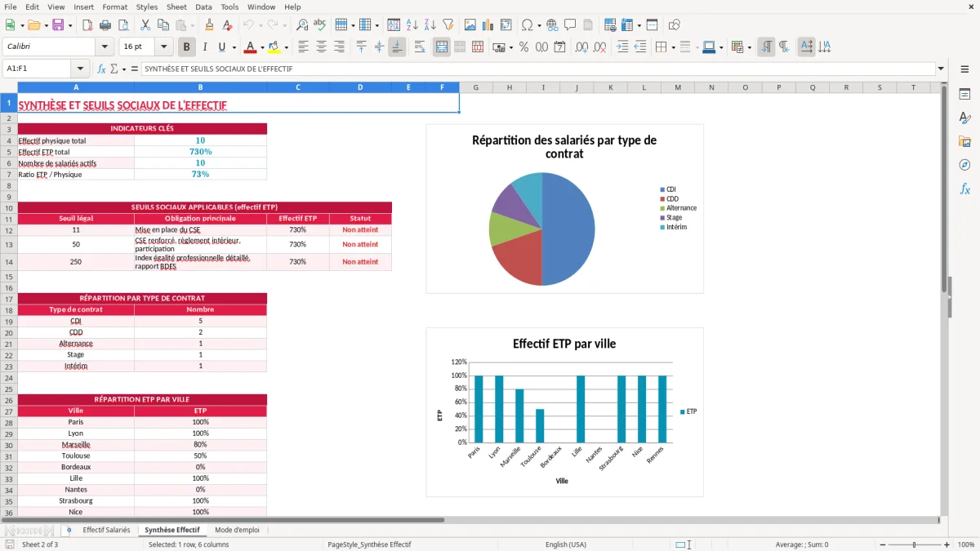Switch to the Mode d'emploi sheet tab
This screenshot has height=551, width=980.
tap(237, 531)
